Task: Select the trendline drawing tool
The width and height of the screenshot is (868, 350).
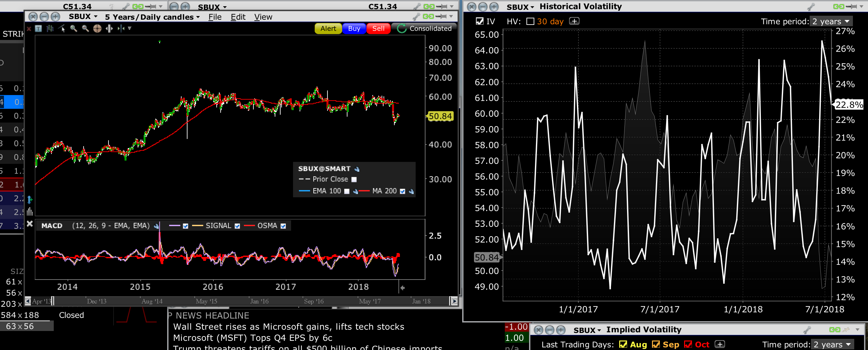Action: (62, 29)
